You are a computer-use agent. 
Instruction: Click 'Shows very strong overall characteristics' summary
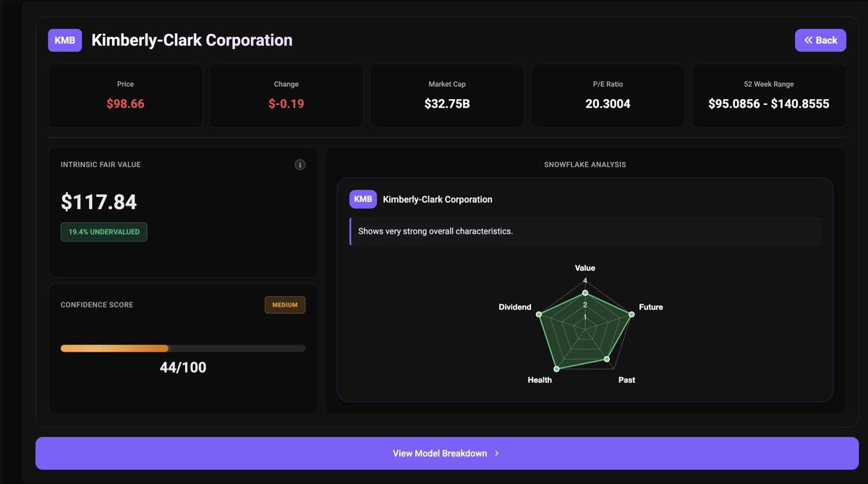click(x=435, y=232)
